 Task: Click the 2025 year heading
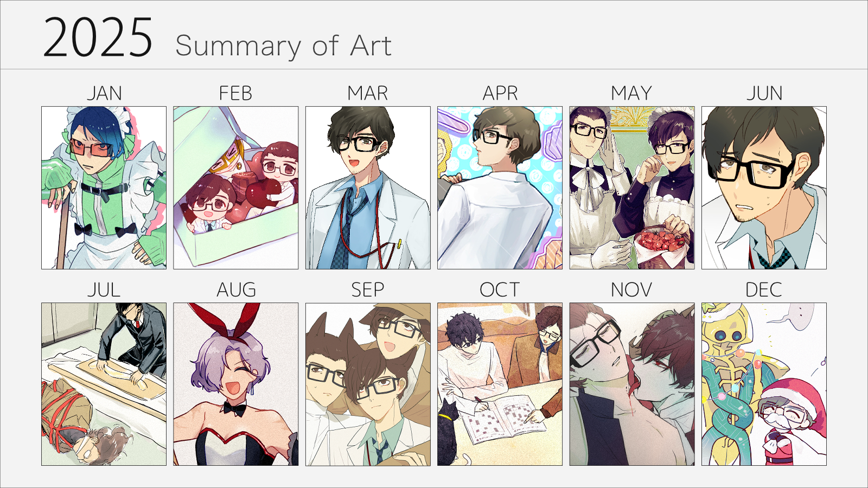98,37
